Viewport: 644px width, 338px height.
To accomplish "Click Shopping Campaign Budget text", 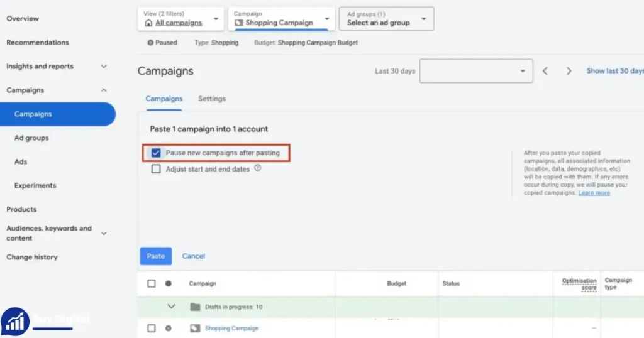I will pyautogui.click(x=318, y=43).
